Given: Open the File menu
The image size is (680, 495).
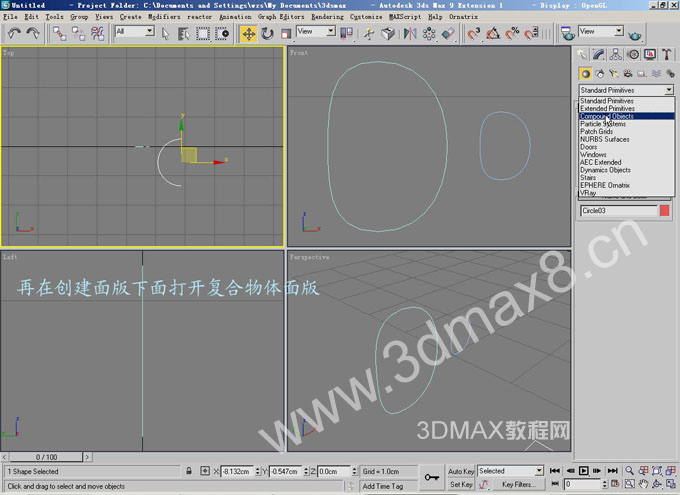Looking at the screenshot, I should coord(10,16).
